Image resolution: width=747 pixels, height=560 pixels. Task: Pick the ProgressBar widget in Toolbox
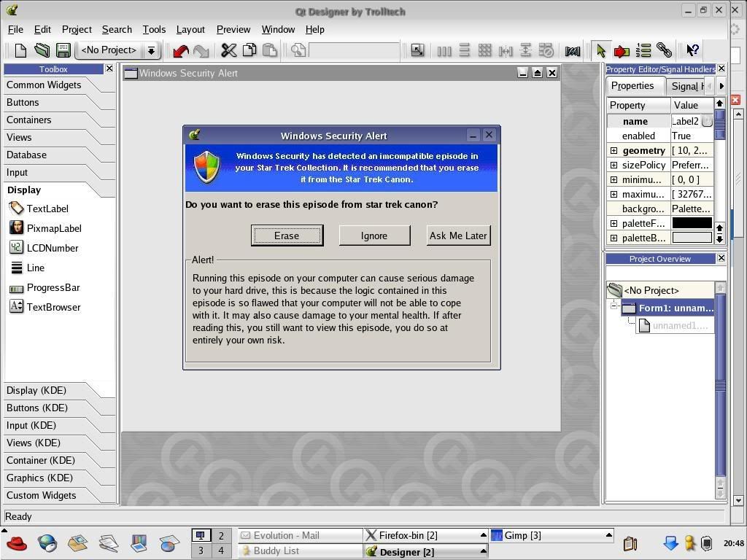point(44,287)
